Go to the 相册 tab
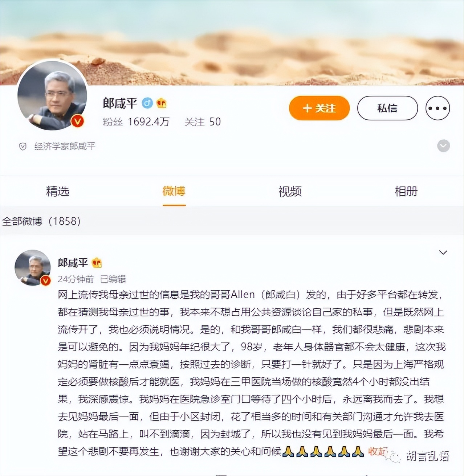This screenshot has height=476, width=464. point(406,191)
